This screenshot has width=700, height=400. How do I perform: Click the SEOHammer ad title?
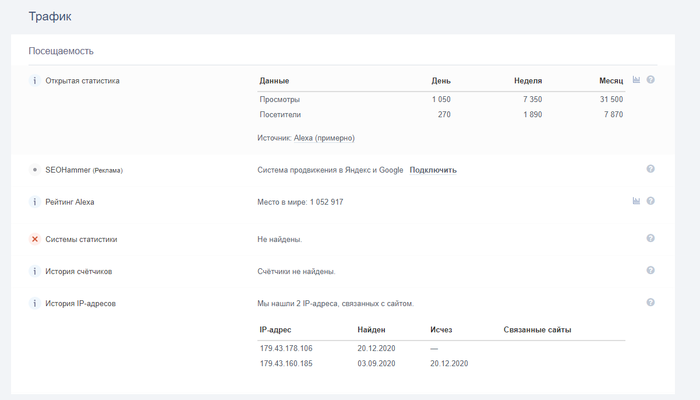coord(68,170)
